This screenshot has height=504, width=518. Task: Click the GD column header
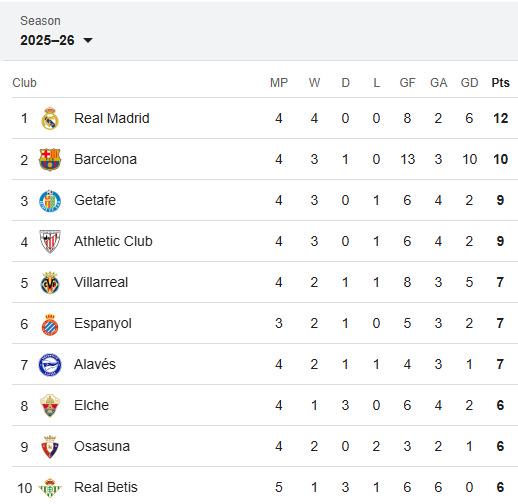click(x=469, y=83)
